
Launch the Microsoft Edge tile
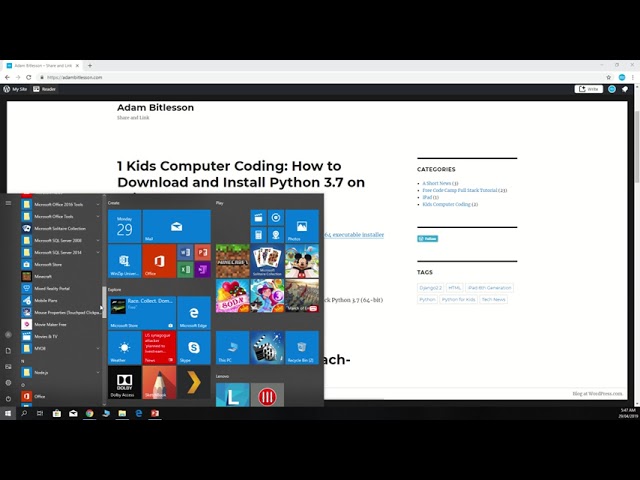pyautogui.click(x=194, y=313)
